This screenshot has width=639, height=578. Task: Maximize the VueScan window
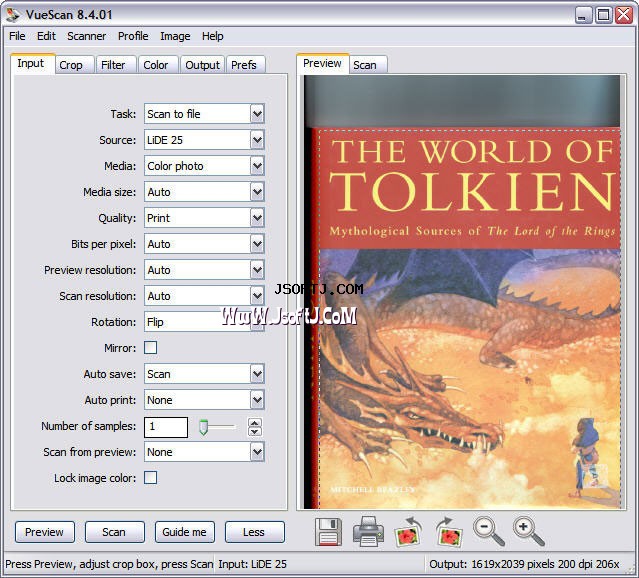[604, 15]
